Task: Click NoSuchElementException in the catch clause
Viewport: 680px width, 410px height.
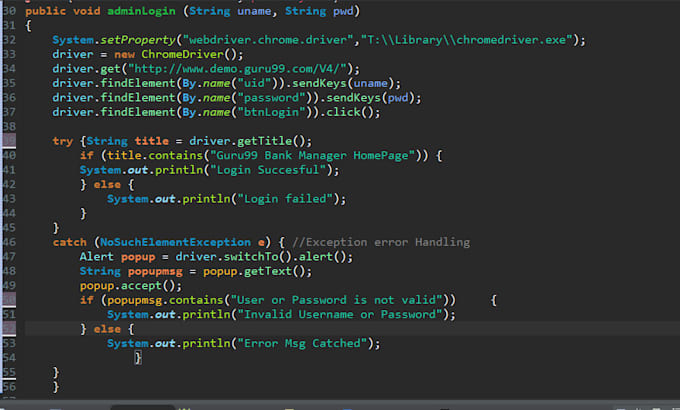Action: point(176,242)
